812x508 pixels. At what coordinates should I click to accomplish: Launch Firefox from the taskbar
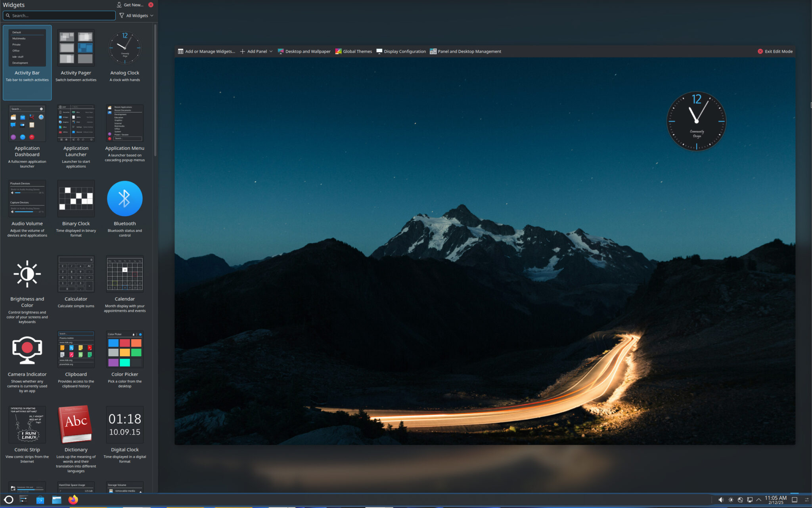coord(73,500)
